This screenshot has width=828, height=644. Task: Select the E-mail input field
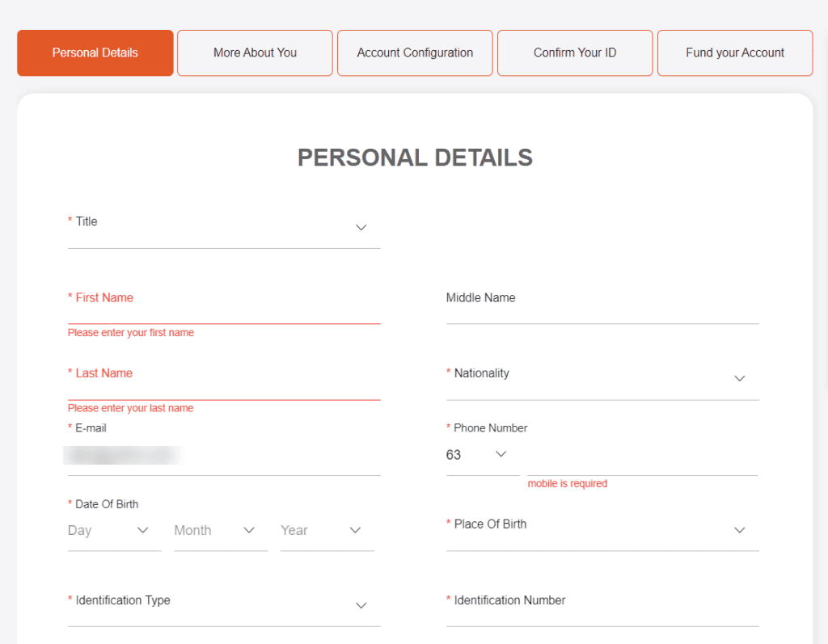[x=223, y=457]
